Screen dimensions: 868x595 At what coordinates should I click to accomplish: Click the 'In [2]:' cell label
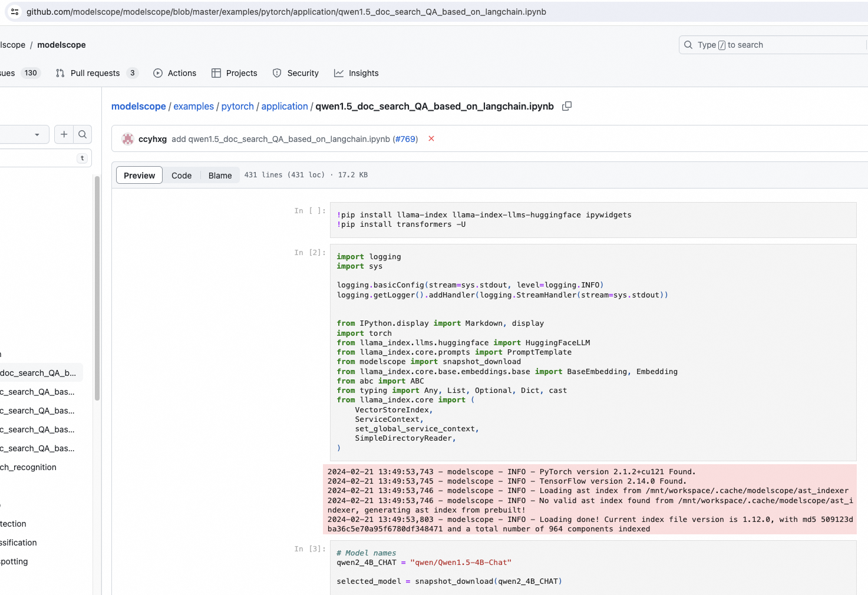point(310,253)
